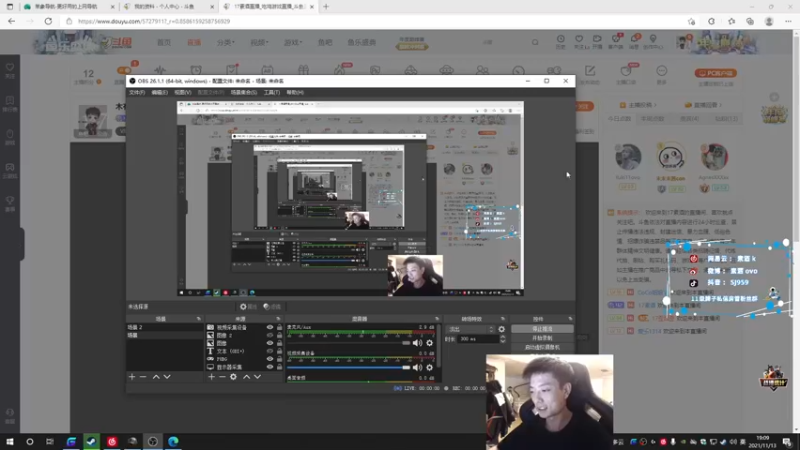The image size is (800, 450).
Task: Add a new source with the plus icon
Action: (x=211, y=377)
